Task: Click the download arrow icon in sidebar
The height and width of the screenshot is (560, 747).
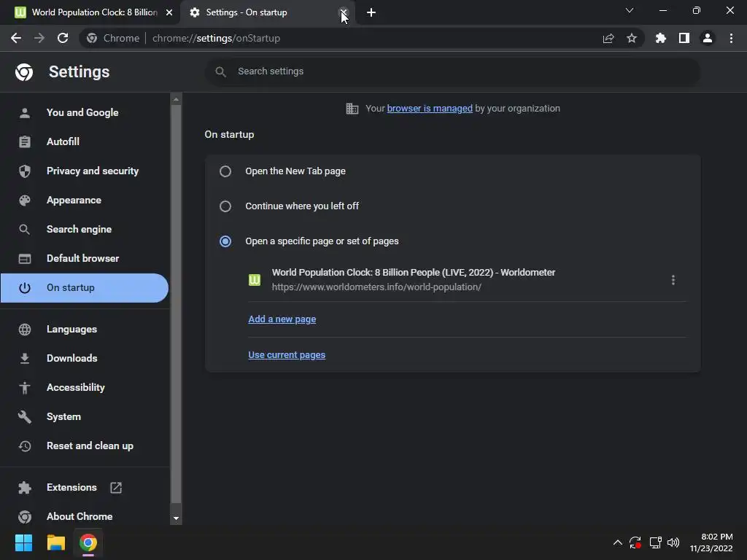Action: [x=25, y=359]
